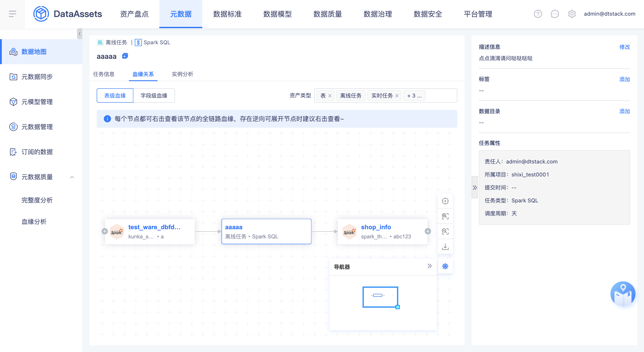
Task: Open 数据模型 top menu
Action: pyautogui.click(x=277, y=14)
